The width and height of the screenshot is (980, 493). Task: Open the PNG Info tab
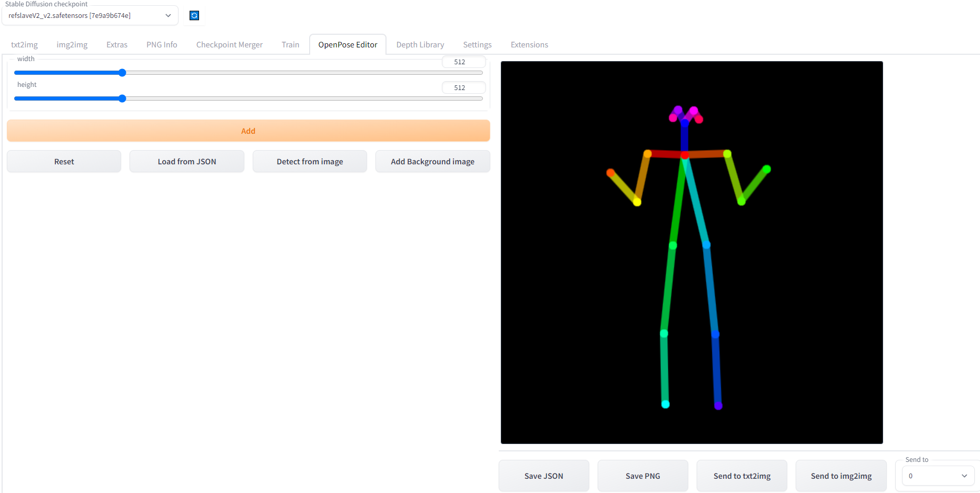click(x=162, y=45)
